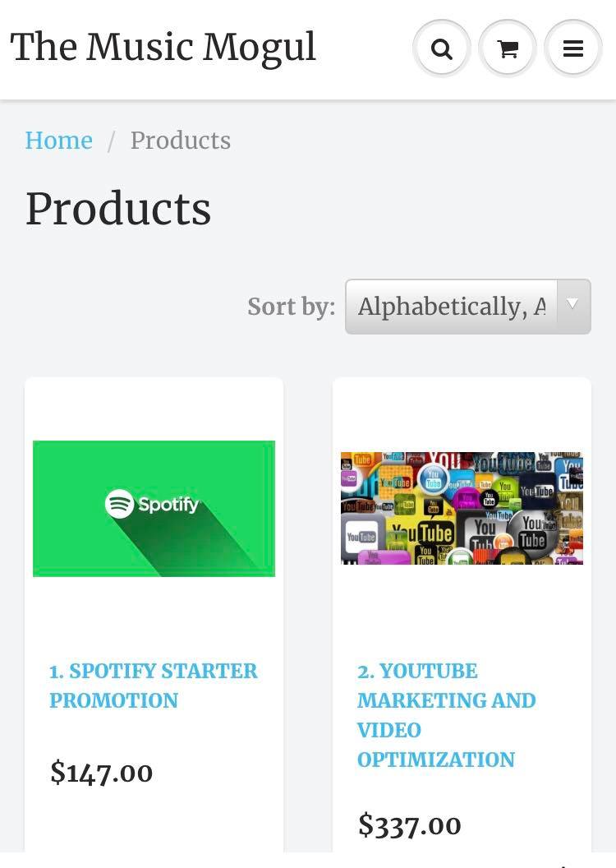Click the YouTube icons collage thumbnail

(x=462, y=508)
